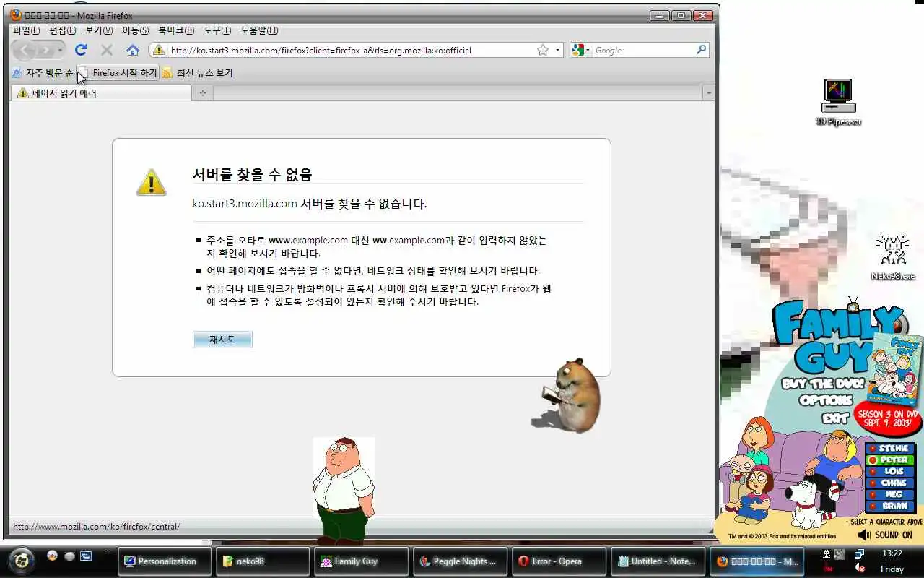Click the taskbar clock showing 13:22
The height and width of the screenshot is (578, 924).
point(892,553)
